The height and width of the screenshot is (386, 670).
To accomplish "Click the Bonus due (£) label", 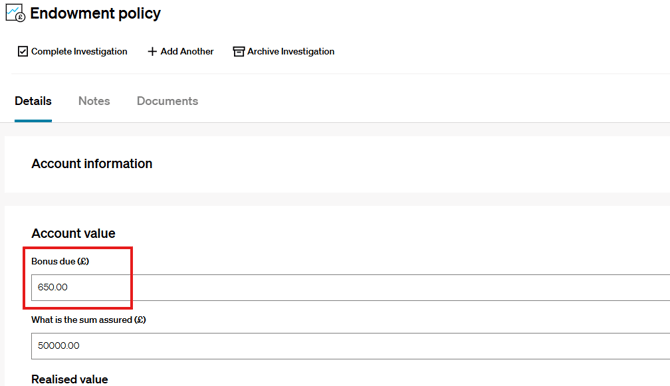I will 60,261.
